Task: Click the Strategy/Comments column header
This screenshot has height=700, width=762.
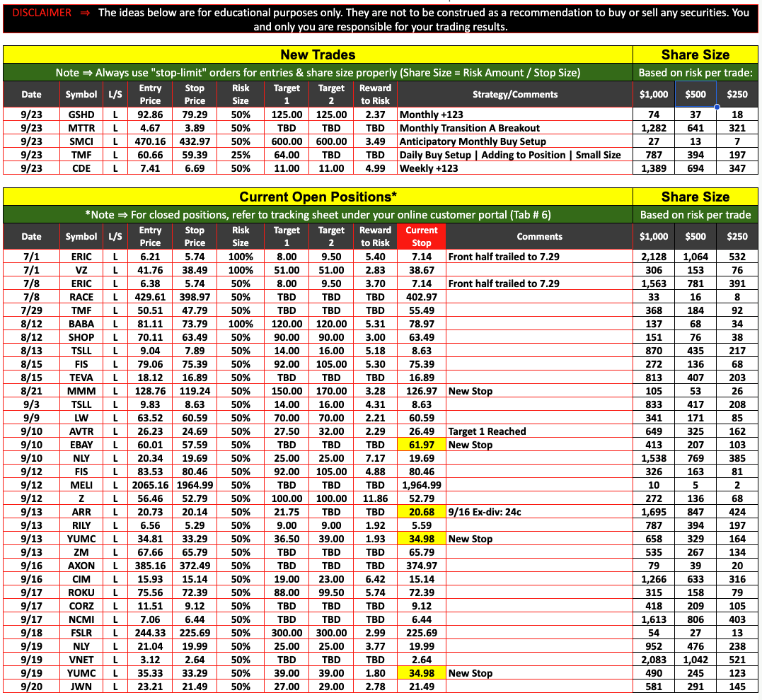Action: coord(514,94)
